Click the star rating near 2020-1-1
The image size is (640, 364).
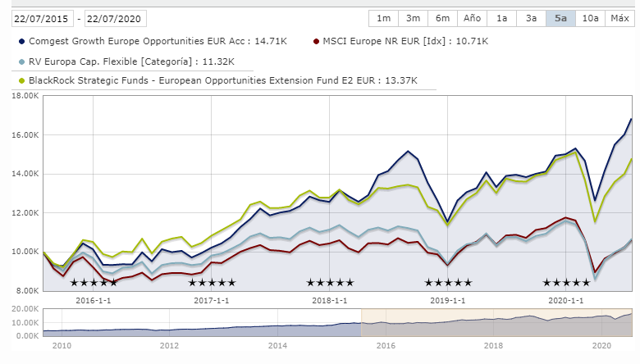pos(566,283)
